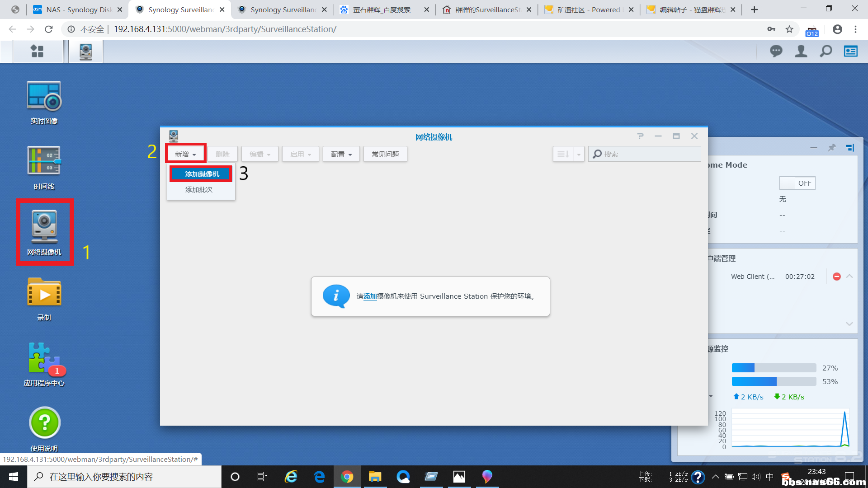
Task: Select 添加批次 menu entry
Action: pyautogui.click(x=198, y=190)
